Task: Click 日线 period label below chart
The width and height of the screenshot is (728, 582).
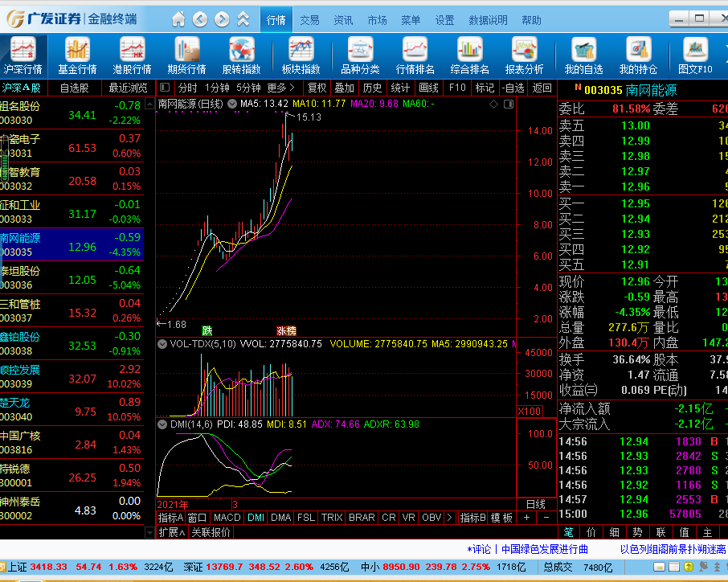Action: [x=535, y=505]
